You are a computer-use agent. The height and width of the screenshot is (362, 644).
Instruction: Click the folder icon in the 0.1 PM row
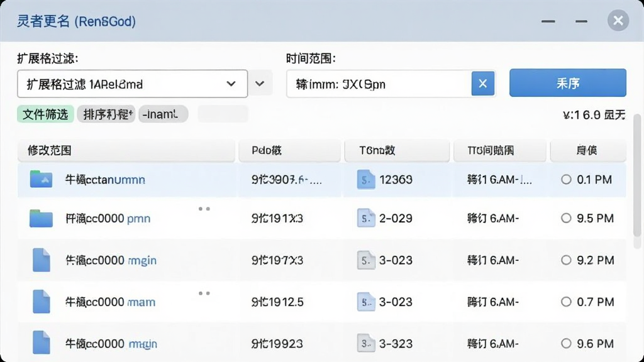click(x=41, y=179)
